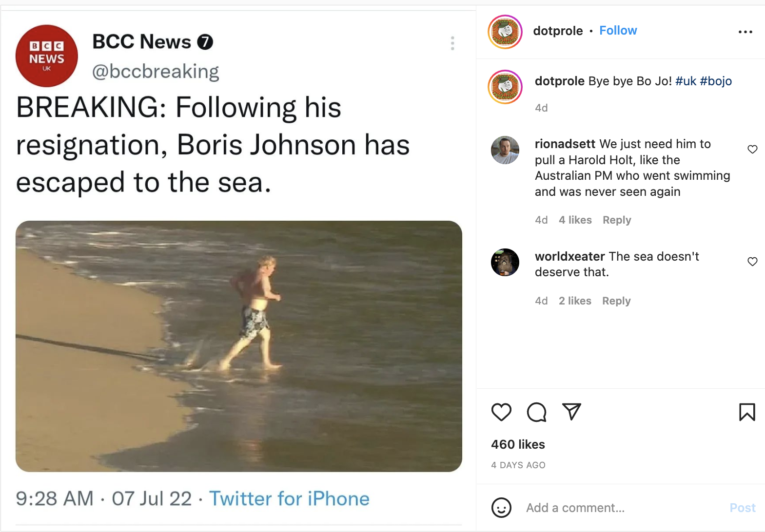Open comments via speech bubble icon
Viewport: 765px width, 532px height.
tap(536, 412)
